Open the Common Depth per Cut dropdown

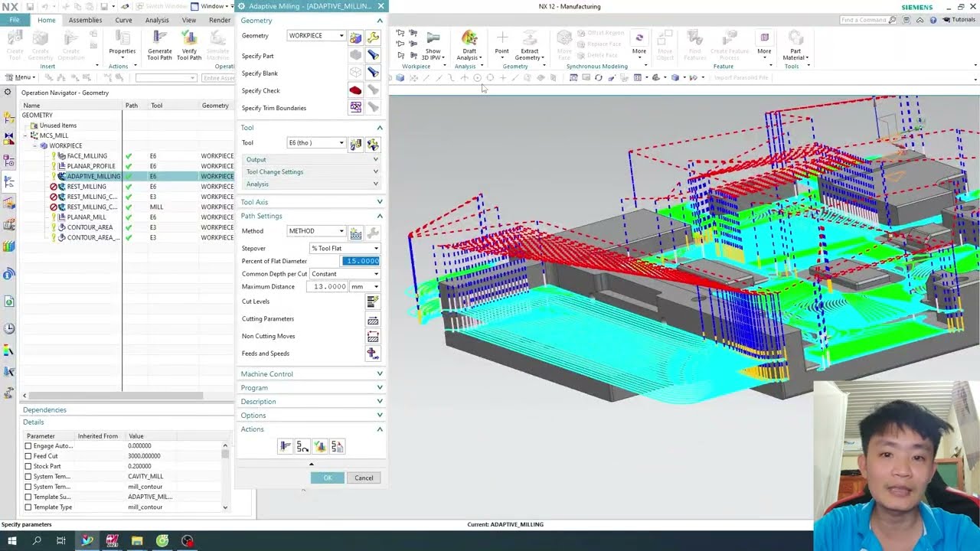click(x=345, y=274)
